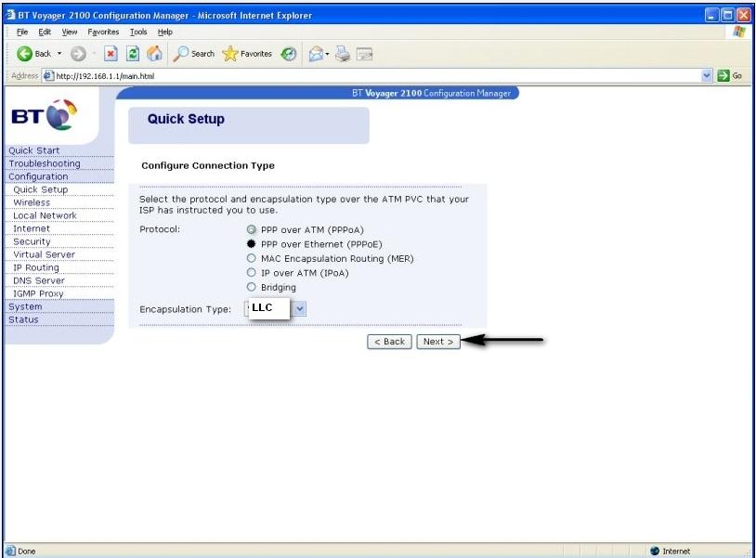756x558 pixels.
Task: Open Quick Start sidebar link
Action: tap(33, 150)
